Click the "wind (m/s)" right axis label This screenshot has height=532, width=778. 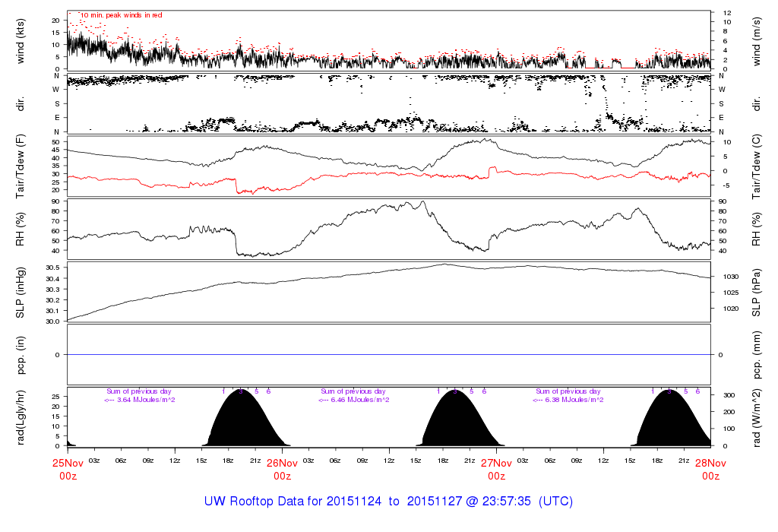click(x=757, y=40)
